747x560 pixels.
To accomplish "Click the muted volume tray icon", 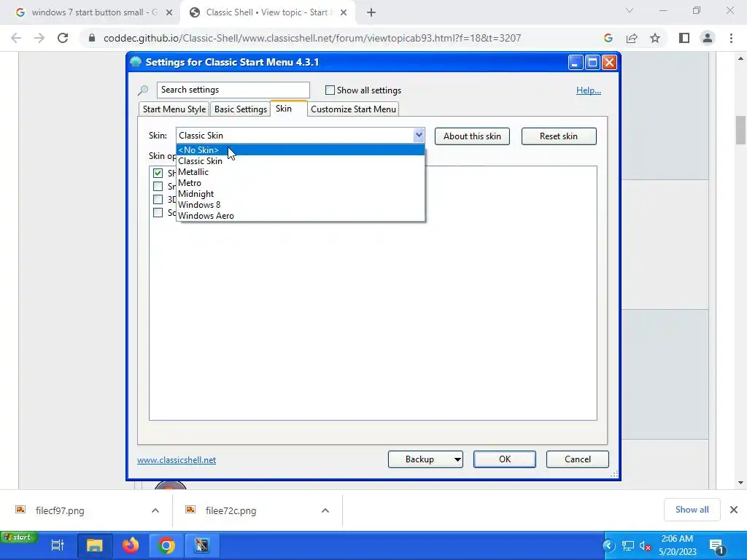I will 646,545.
